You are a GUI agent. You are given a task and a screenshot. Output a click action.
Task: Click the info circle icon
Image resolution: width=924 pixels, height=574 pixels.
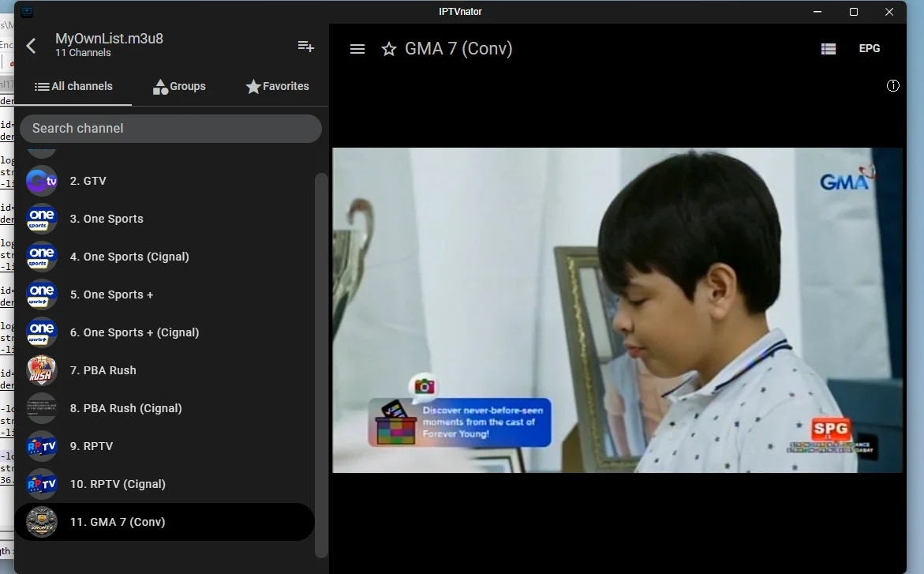892,86
